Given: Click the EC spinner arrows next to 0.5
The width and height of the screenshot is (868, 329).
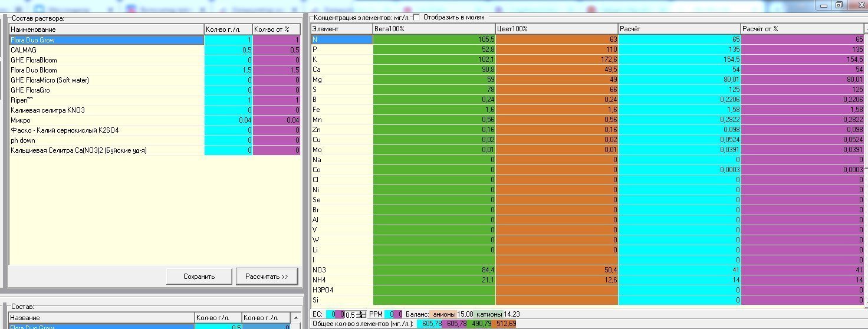Looking at the screenshot, I should (362, 314).
